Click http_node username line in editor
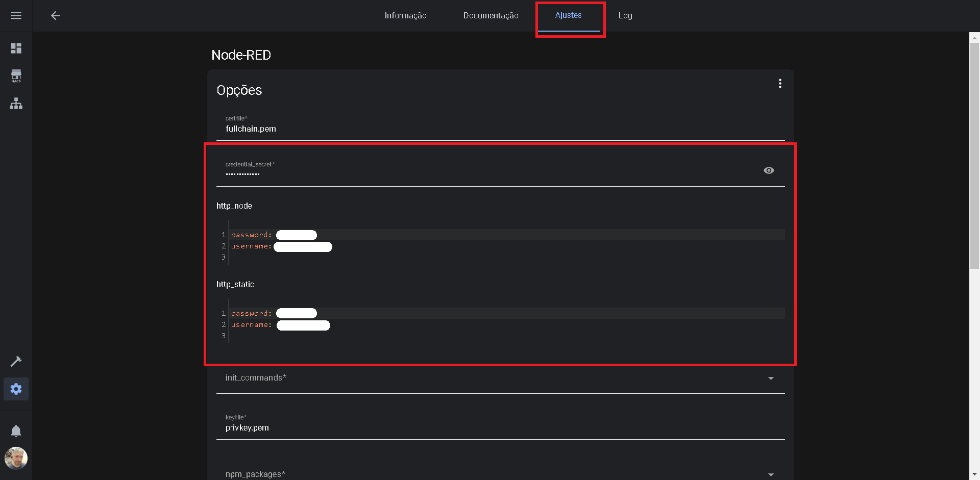This screenshot has height=480, width=980. click(x=507, y=246)
